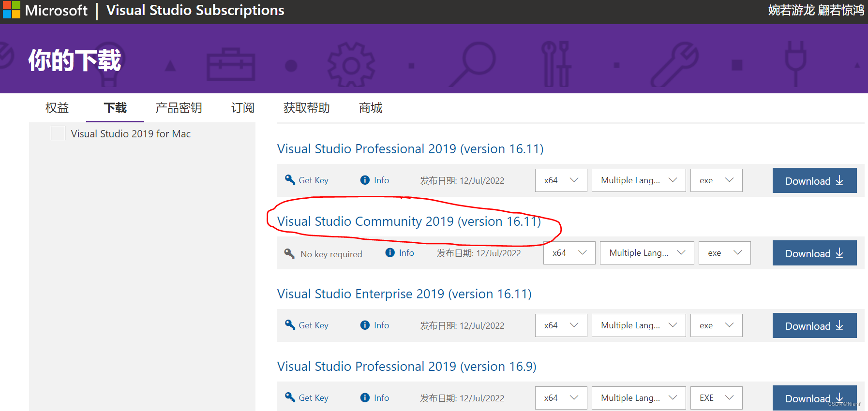Open EXE file type dropdown for Professional 2019 16.9
Screen dimensions: 868x411
click(717, 398)
